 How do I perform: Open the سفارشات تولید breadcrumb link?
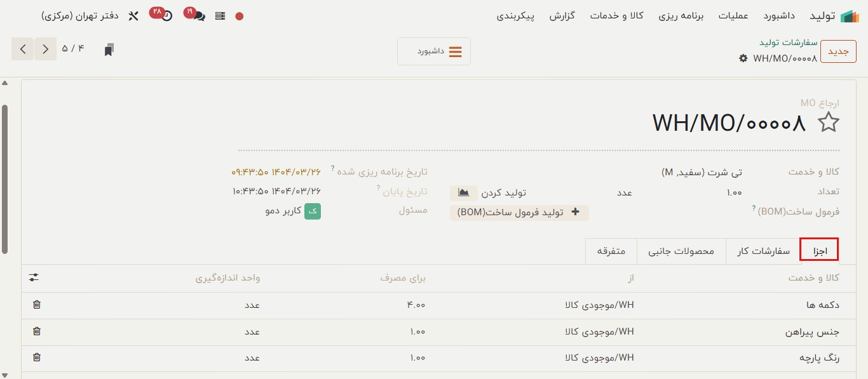(789, 43)
